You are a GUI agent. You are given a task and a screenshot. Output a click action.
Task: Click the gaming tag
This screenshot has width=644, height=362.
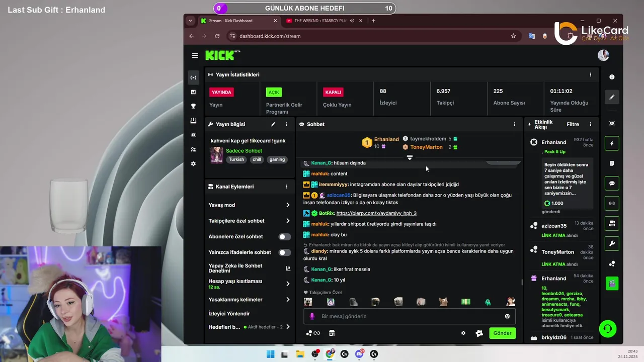(x=277, y=159)
